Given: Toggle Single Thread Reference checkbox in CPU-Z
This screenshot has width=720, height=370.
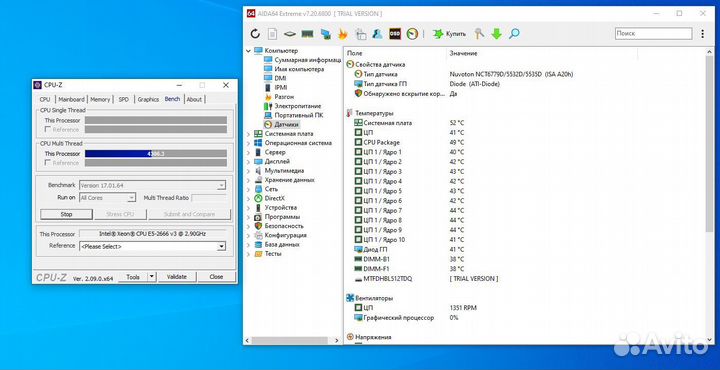Looking at the screenshot, I should click(x=47, y=129).
